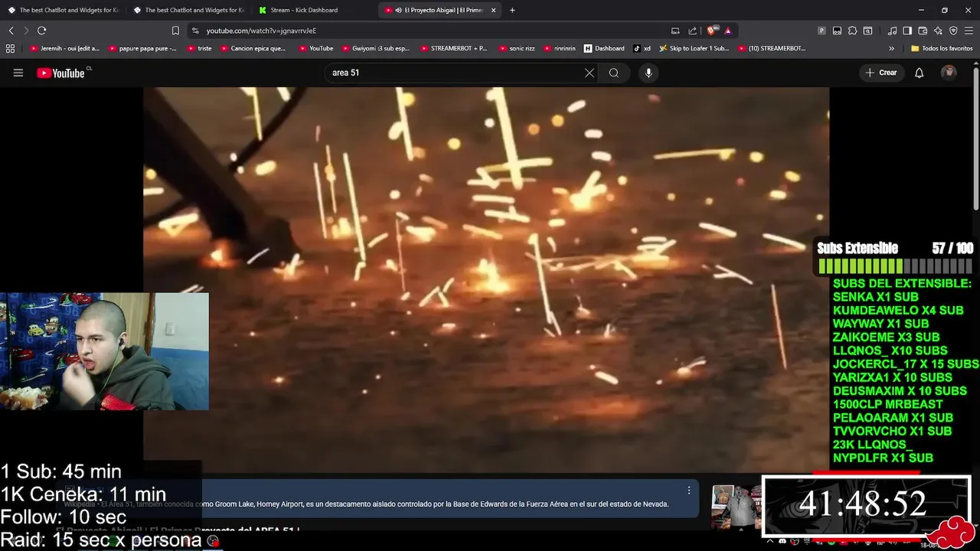This screenshot has width=980, height=551.
Task: Open the apps grid in bookmarks bar
Action: (x=10, y=48)
